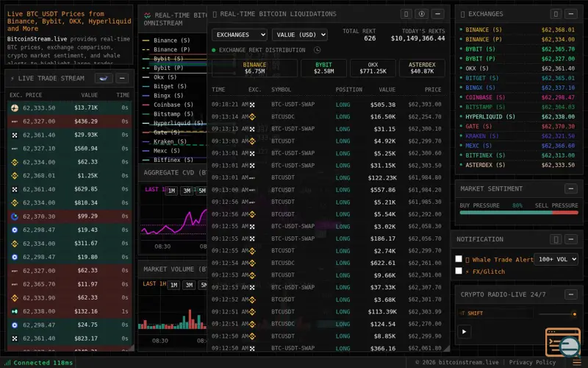Toggle Bitget (S) line in Omnistream legend

pyautogui.click(x=165, y=86)
